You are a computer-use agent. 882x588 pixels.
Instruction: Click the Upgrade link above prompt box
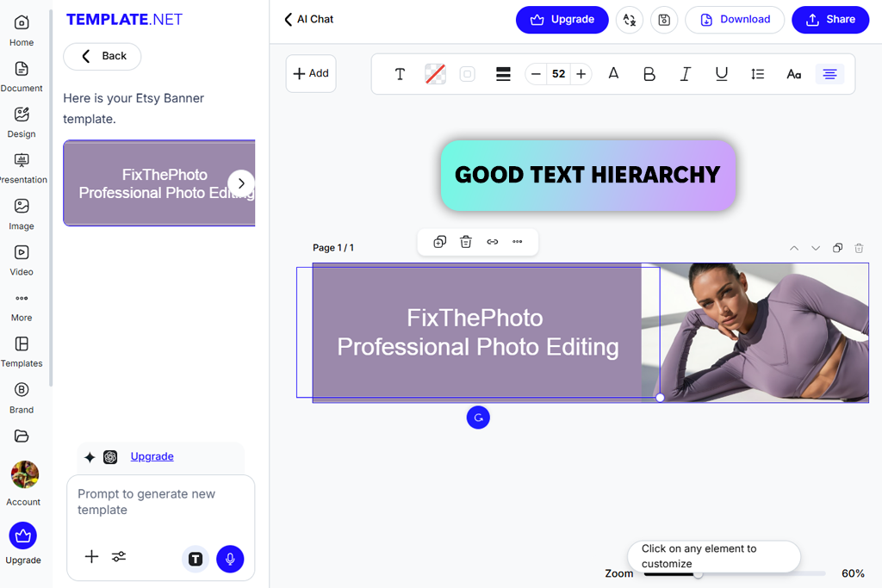[x=152, y=456]
